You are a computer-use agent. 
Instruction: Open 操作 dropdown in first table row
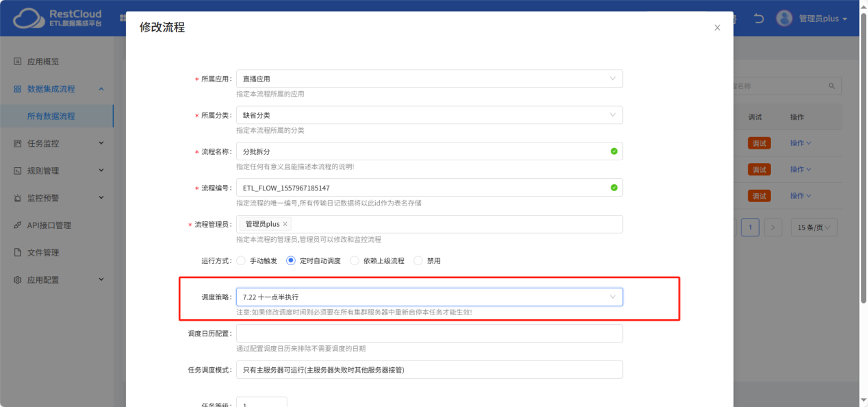(800, 143)
